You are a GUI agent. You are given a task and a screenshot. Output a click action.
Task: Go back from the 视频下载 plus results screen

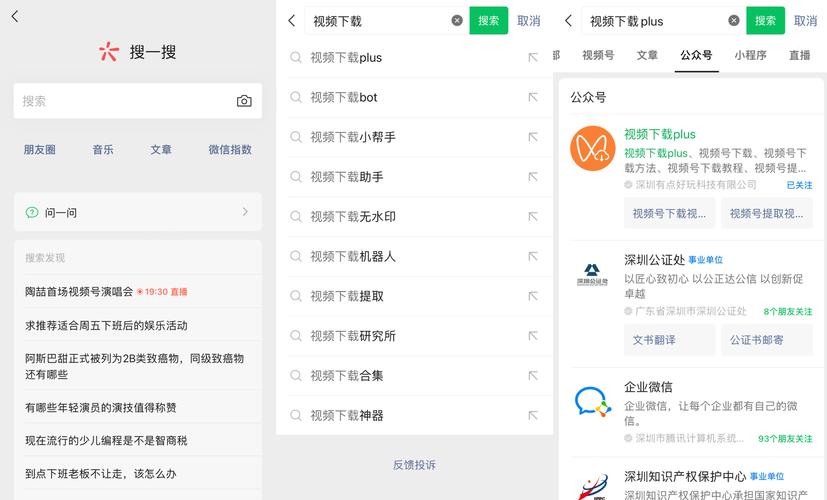click(x=569, y=21)
